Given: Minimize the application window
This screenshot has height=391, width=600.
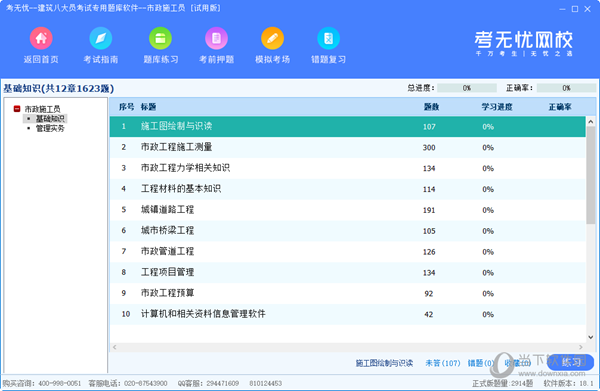Looking at the screenshot, I should point(562,9).
